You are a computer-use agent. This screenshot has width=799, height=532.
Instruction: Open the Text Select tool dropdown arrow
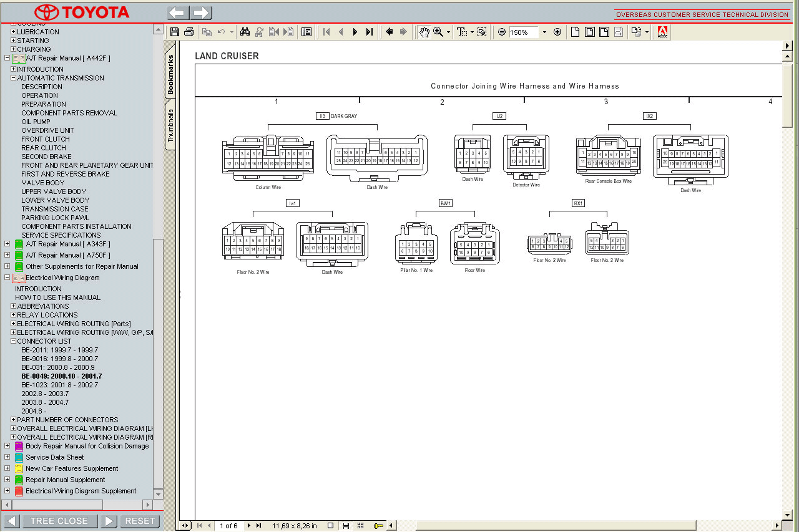click(472, 32)
